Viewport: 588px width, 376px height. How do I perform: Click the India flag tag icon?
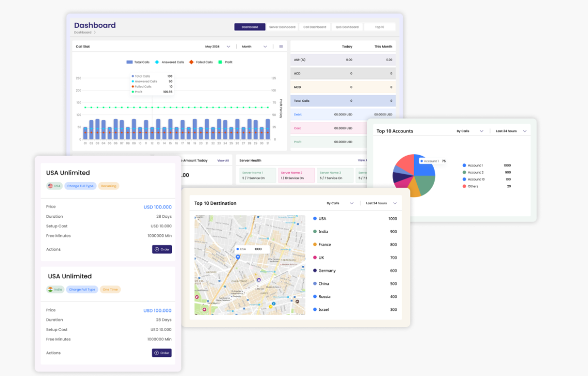[x=50, y=290]
